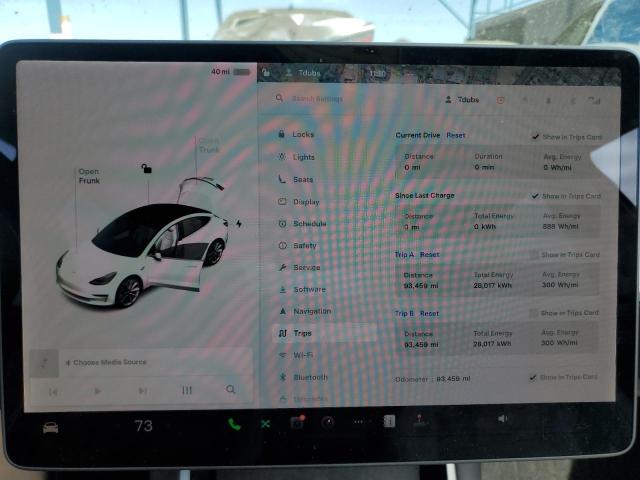Tap the Odometer 93,459 mi reading
Screen dimensions: 640x480
433,379
